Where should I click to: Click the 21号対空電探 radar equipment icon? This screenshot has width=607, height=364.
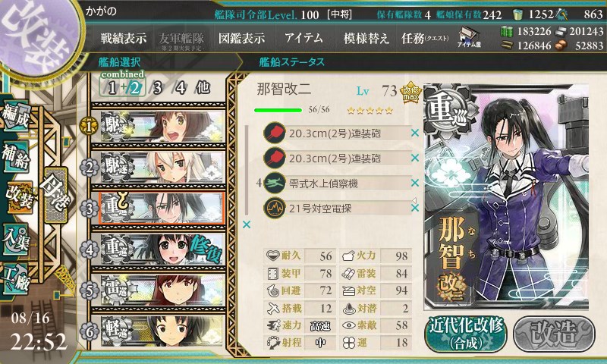coord(275,208)
